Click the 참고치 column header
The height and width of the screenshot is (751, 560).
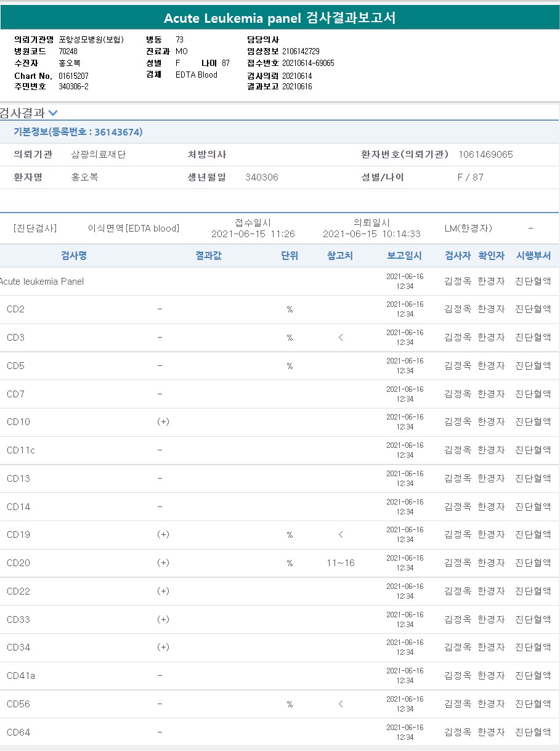[340, 256]
